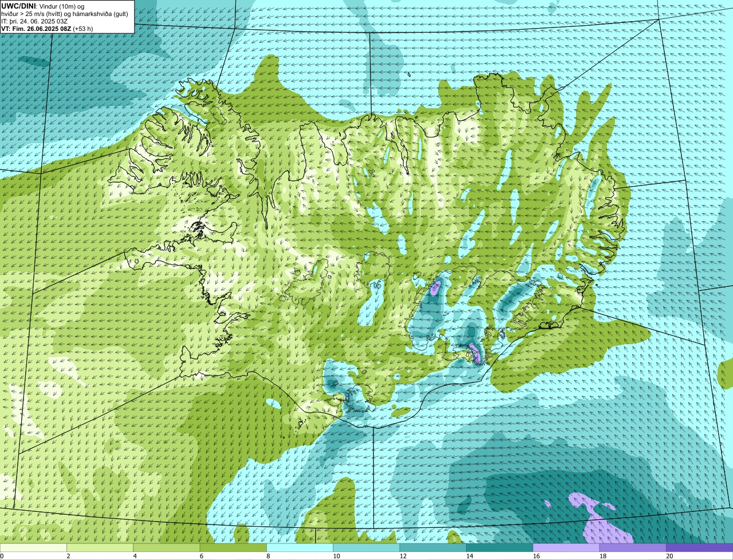Click the legend label "4"
This screenshot has width=733, height=560.
click(135, 556)
